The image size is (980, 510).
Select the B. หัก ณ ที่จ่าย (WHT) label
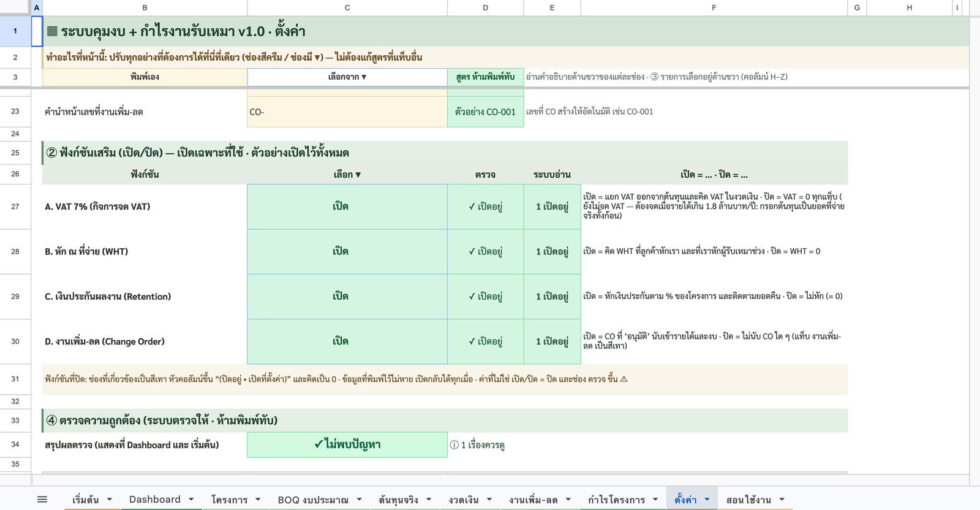tap(86, 251)
